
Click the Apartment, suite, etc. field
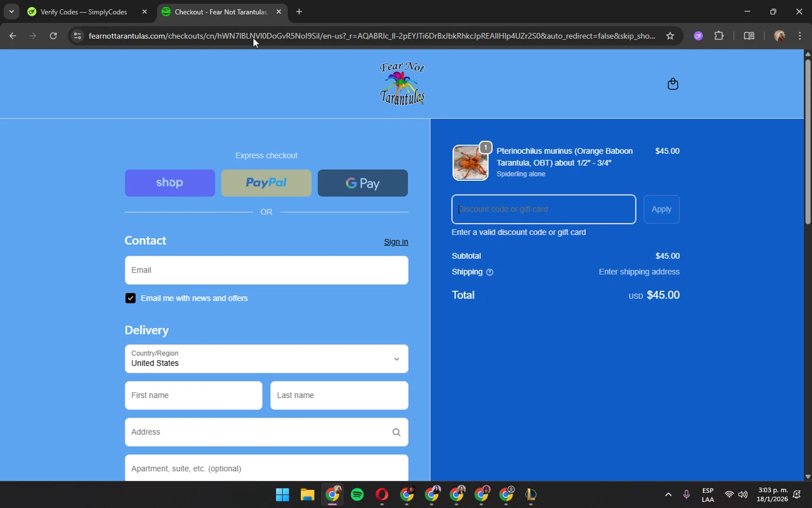tap(266, 468)
